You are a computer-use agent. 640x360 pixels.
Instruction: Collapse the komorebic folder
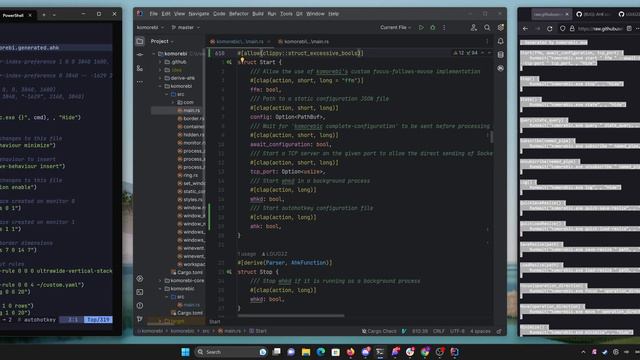pyautogui.click(x=160, y=289)
